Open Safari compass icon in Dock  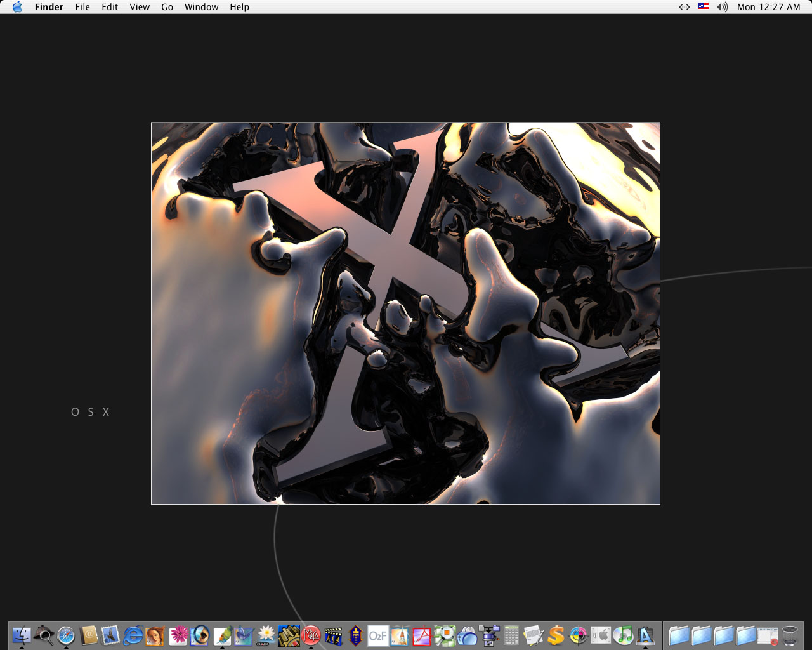pos(66,635)
